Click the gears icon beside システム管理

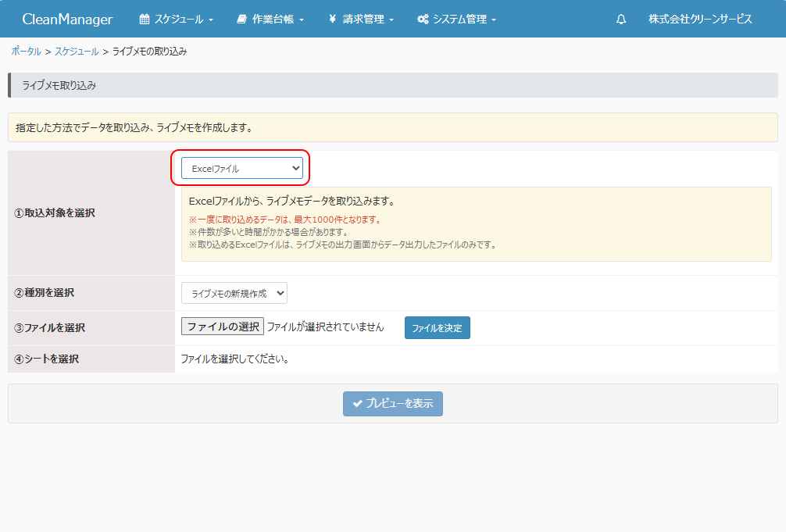tap(423, 19)
